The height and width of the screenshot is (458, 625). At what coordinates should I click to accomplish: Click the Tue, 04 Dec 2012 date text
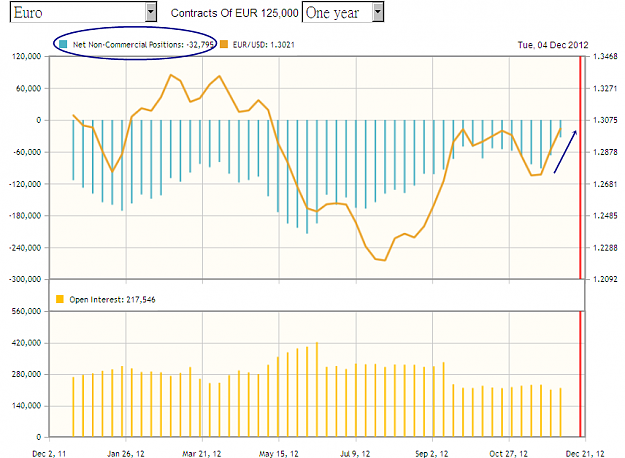553,45
